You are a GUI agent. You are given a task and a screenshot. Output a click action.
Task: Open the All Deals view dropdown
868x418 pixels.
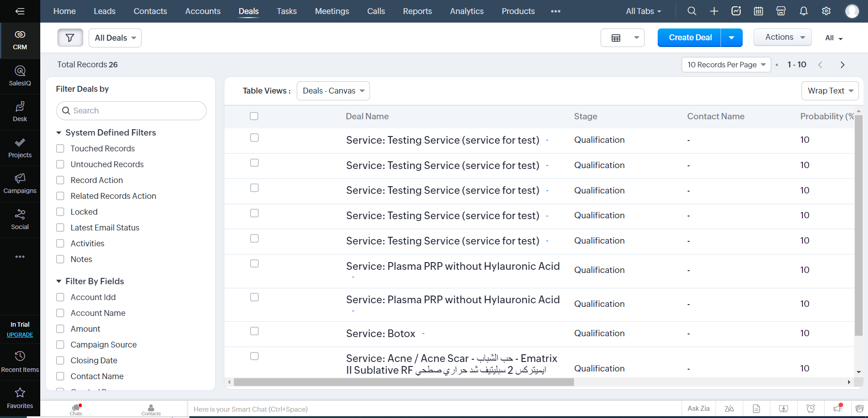[115, 38]
